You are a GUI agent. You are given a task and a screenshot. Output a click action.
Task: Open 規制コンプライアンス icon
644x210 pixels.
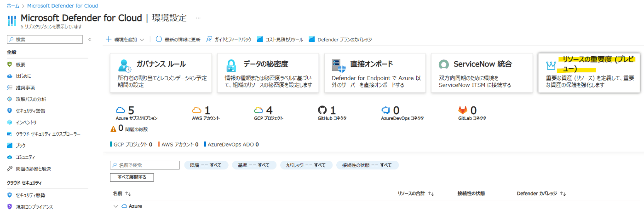click(x=10, y=206)
